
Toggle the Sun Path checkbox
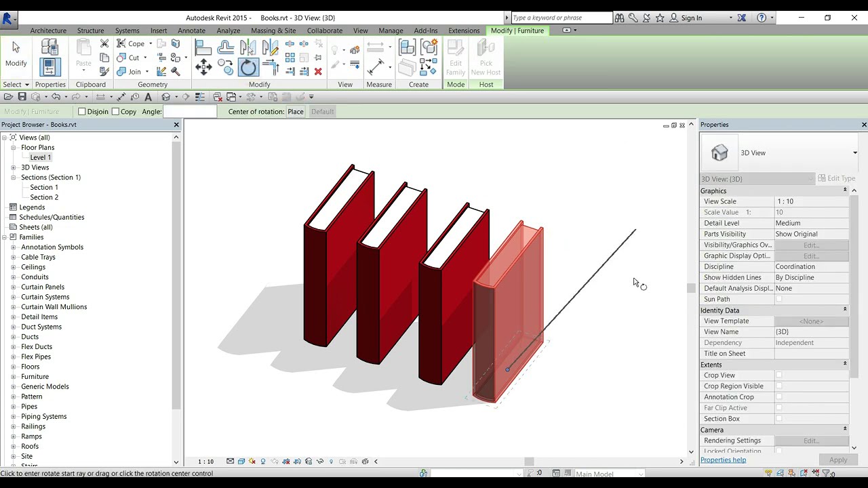tap(778, 299)
